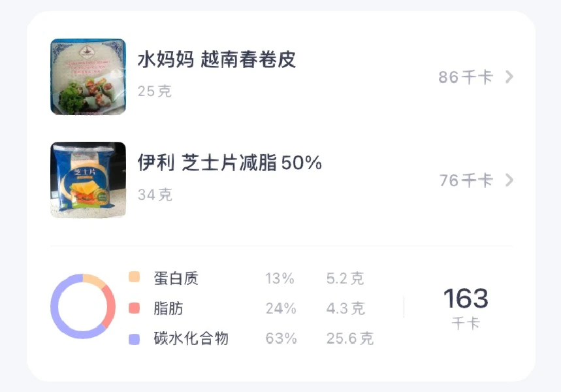The height and width of the screenshot is (392, 561).
Task: Click the 86 千卡 calorie value
Action: tap(465, 77)
